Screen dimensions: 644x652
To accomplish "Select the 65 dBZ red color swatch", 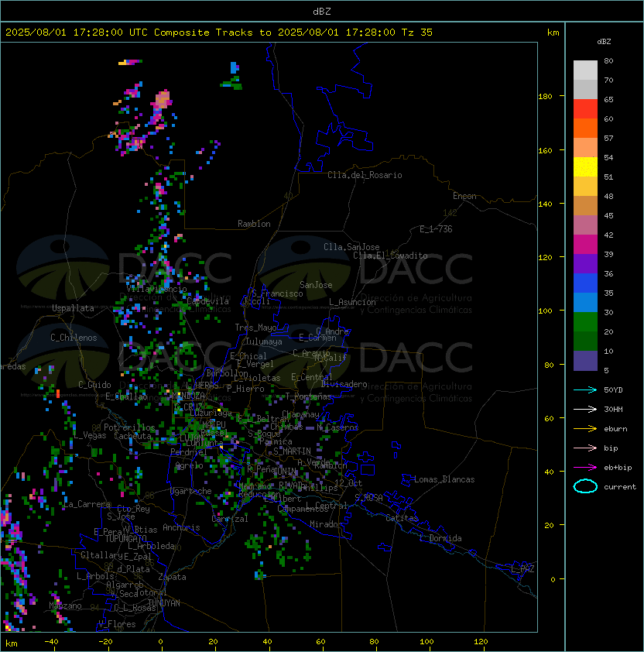I will tap(585, 108).
